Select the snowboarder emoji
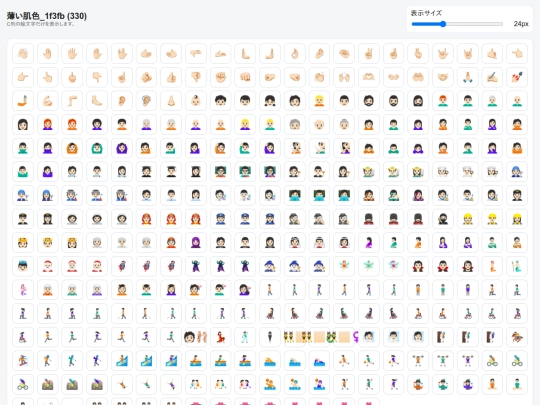 [23, 361]
